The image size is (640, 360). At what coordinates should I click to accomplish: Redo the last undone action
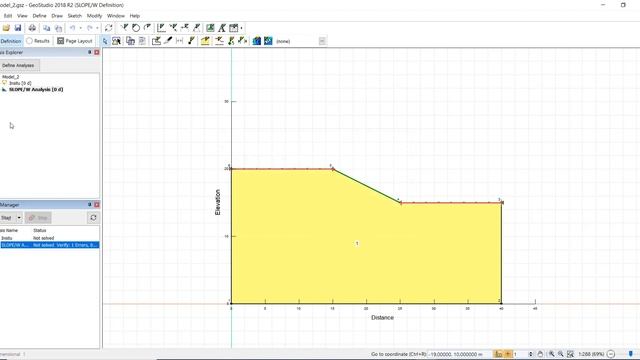click(x=90, y=28)
